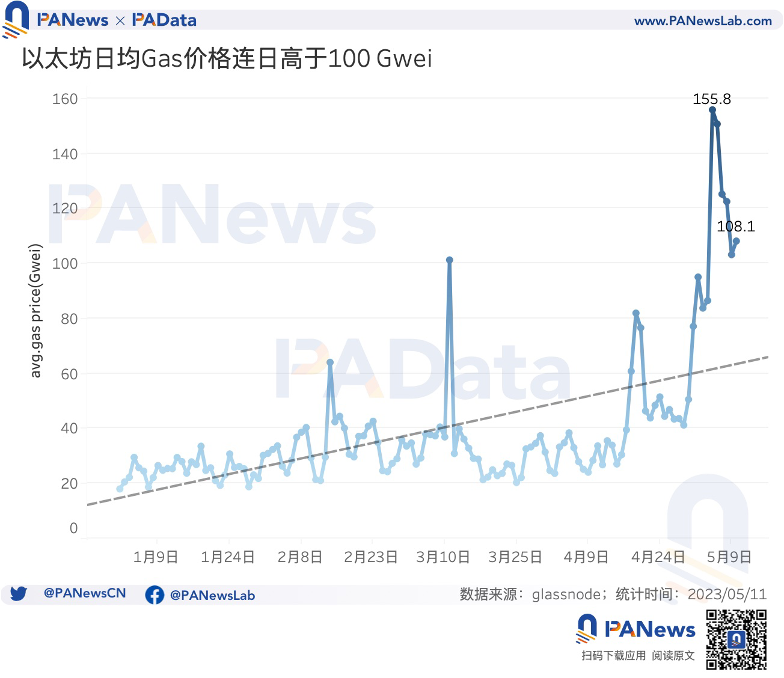Click the February spike data point near 64

point(330,362)
